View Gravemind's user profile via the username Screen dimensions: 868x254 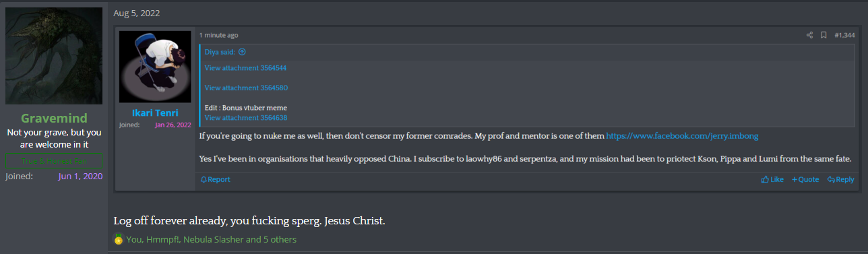[x=54, y=118]
